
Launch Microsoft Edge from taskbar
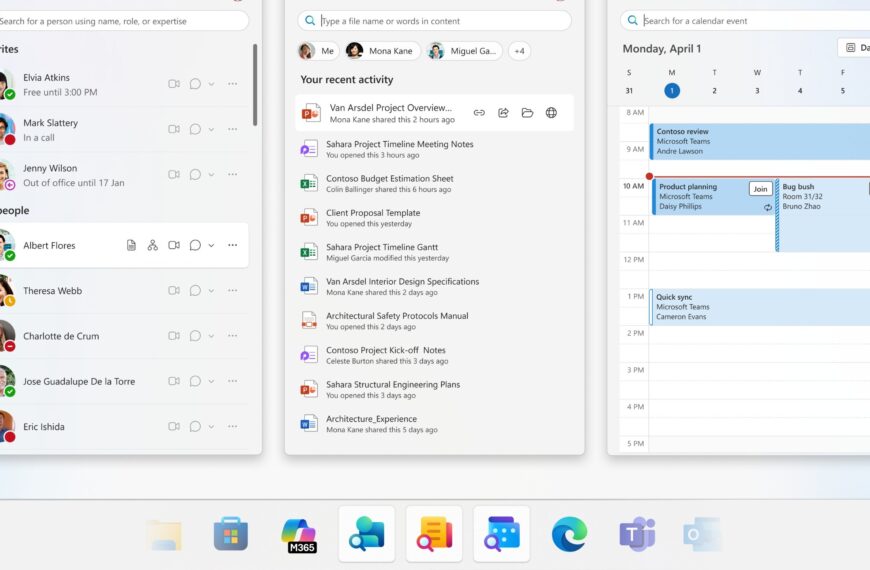pos(569,534)
